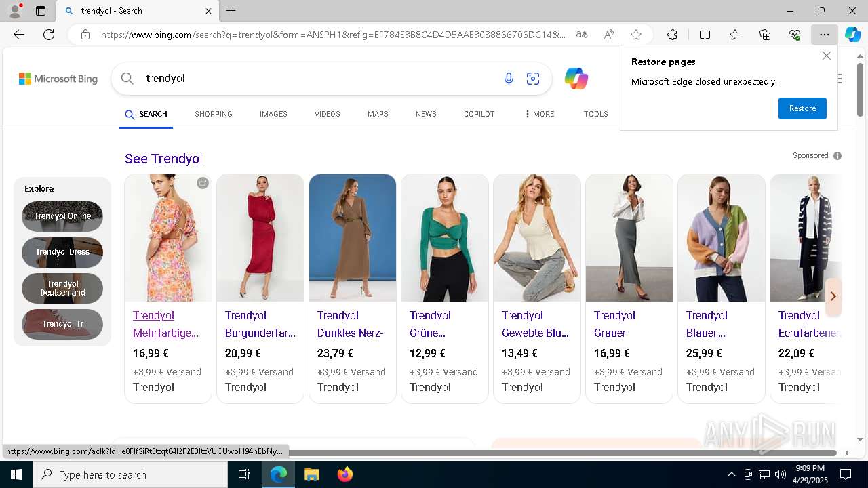Open Trendyol Burgunderfar... product link

coord(260,324)
